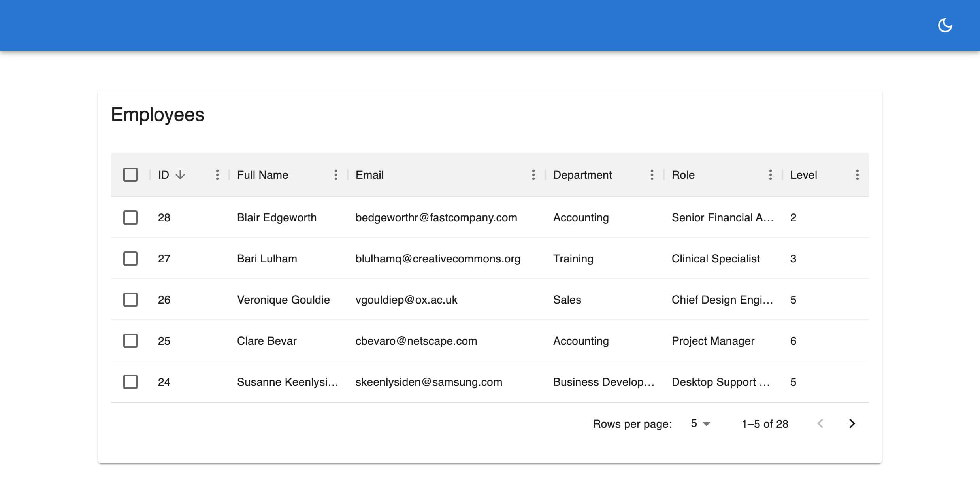
Task: Click the Clinical Specialist role cell
Action: click(716, 259)
